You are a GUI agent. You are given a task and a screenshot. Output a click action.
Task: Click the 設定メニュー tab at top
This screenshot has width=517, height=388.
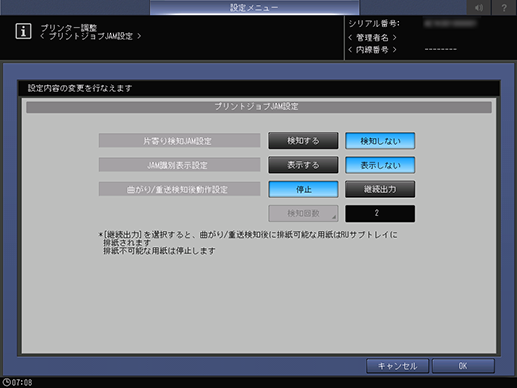[x=254, y=7]
